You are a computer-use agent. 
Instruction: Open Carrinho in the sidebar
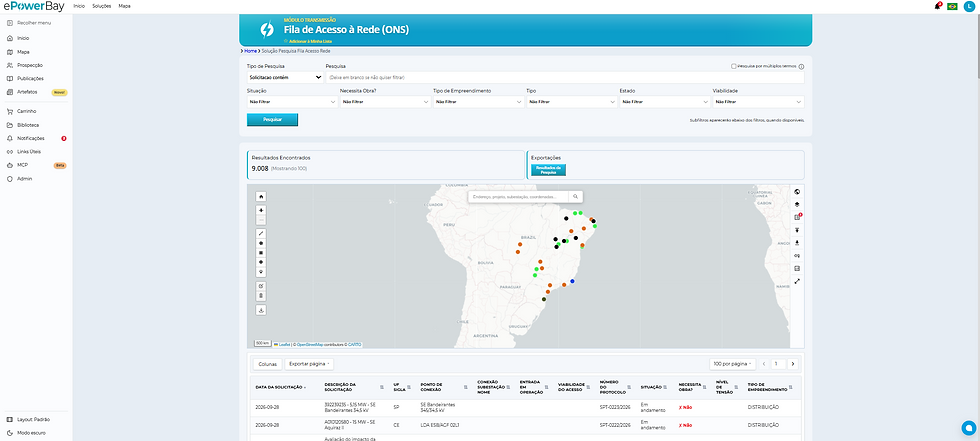tap(26, 111)
